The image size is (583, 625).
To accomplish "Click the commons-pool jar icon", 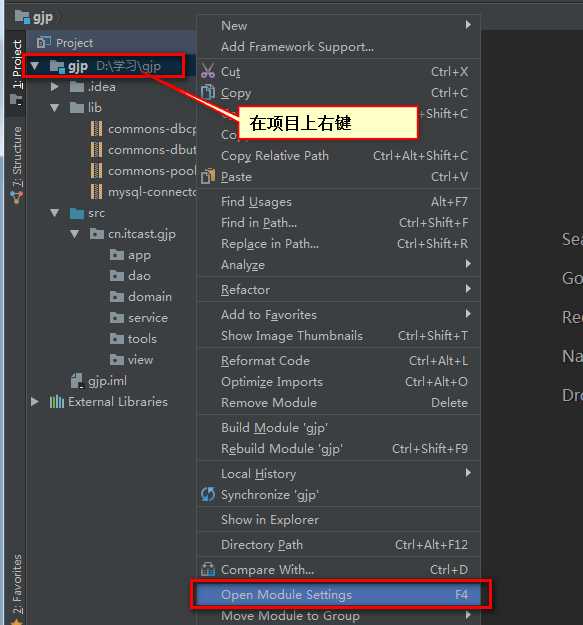I will click(96, 171).
